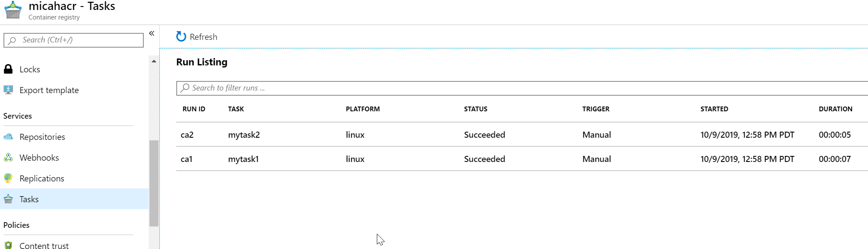
Task: Click the Refresh button label
Action: 204,37
